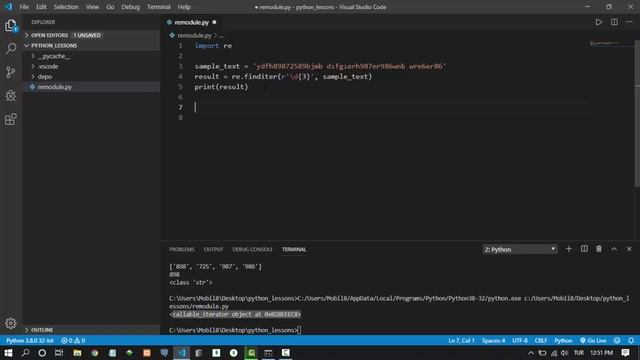
Task: Click the VS Code taskbar icon
Action: click(x=182, y=353)
